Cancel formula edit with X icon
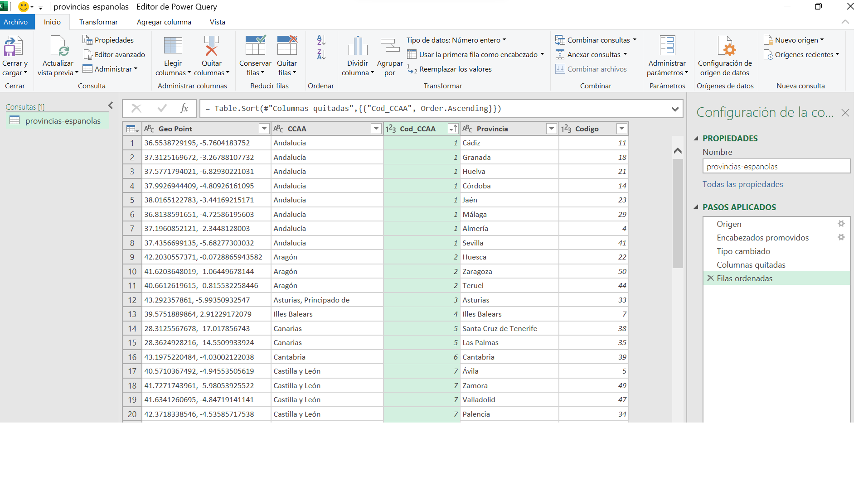The image size is (868, 490). pos(136,108)
